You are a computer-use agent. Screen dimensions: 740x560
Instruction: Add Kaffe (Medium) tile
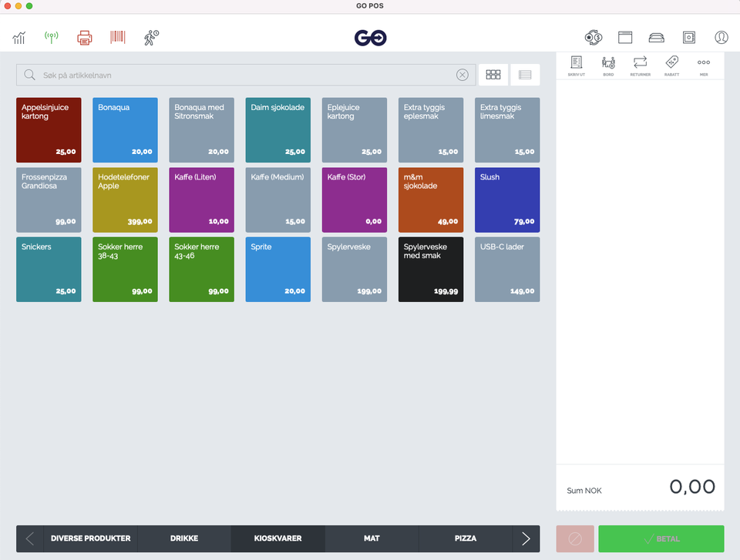[x=278, y=200]
